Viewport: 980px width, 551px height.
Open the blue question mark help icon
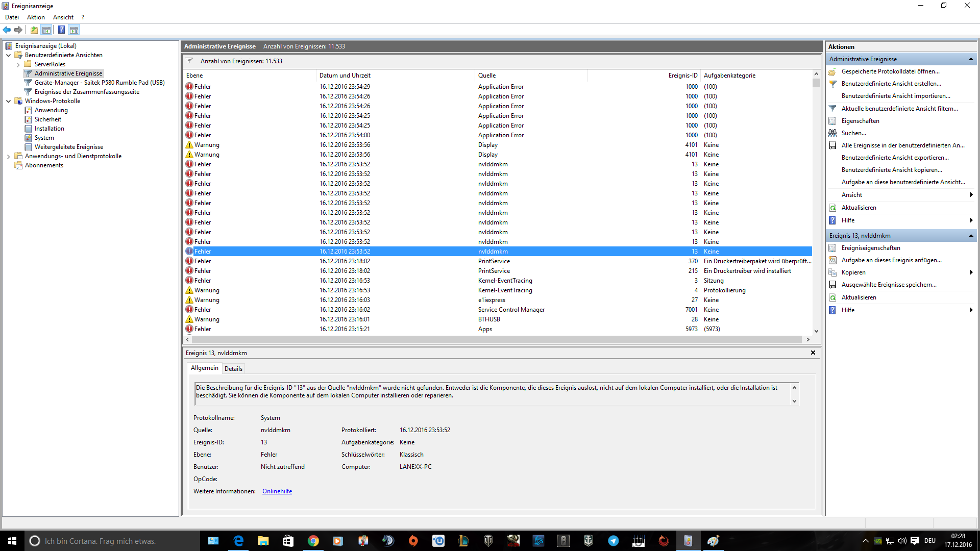[61, 30]
